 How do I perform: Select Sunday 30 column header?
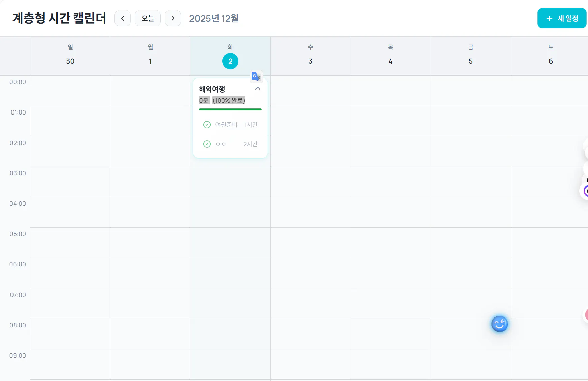coord(70,56)
